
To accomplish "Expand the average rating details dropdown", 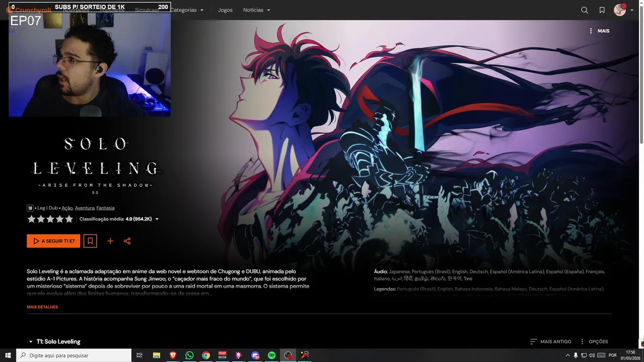I will coord(157,219).
